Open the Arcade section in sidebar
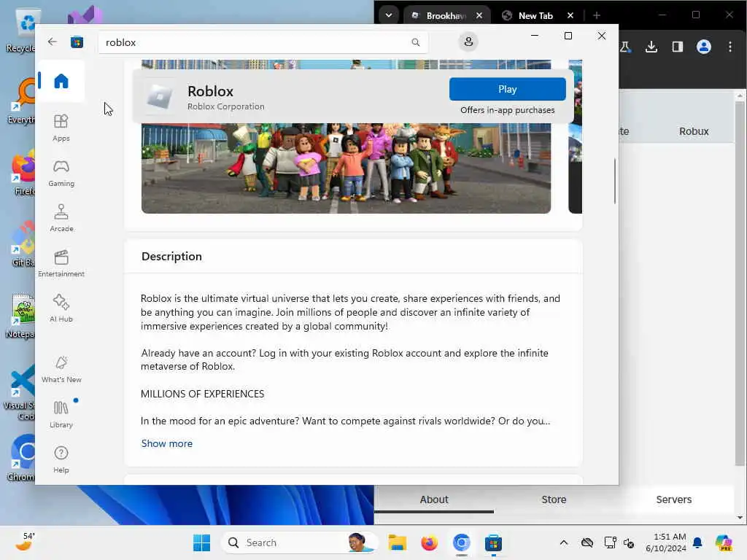Image resolution: width=747 pixels, height=560 pixels. [61, 218]
